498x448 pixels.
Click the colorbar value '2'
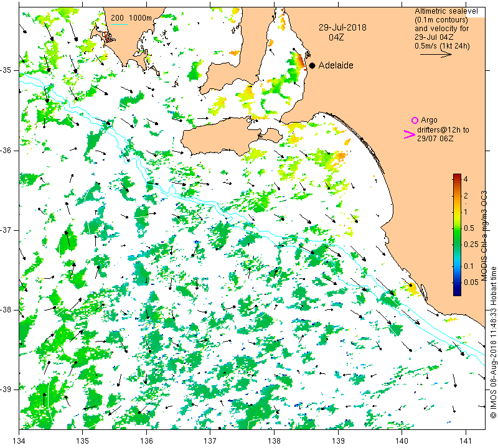pos(466,195)
